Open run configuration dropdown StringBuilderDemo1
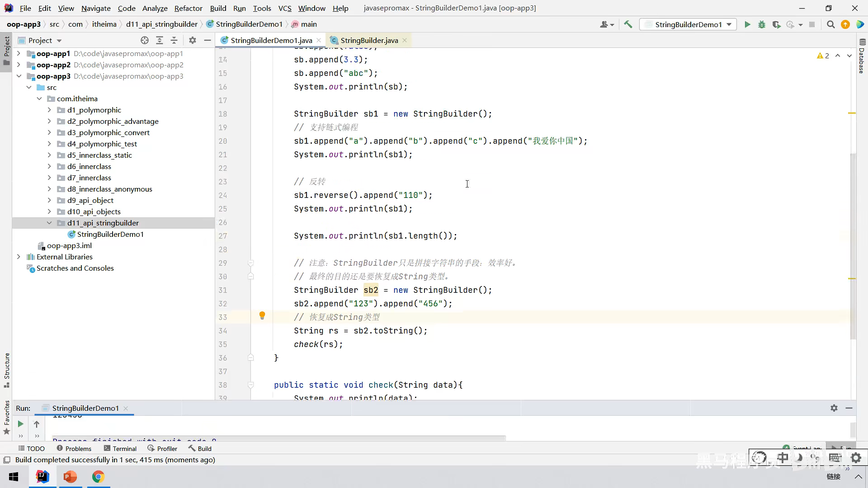The height and width of the screenshot is (488, 868). tap(688, 24)
